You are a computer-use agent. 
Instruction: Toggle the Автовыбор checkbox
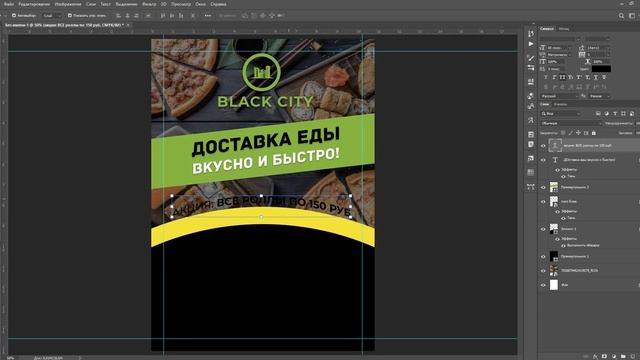point(14,16)
